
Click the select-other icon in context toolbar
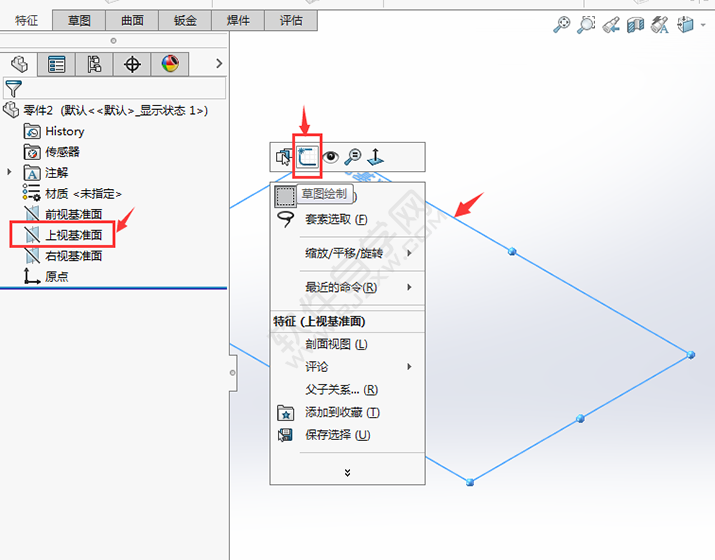(283, 157)
